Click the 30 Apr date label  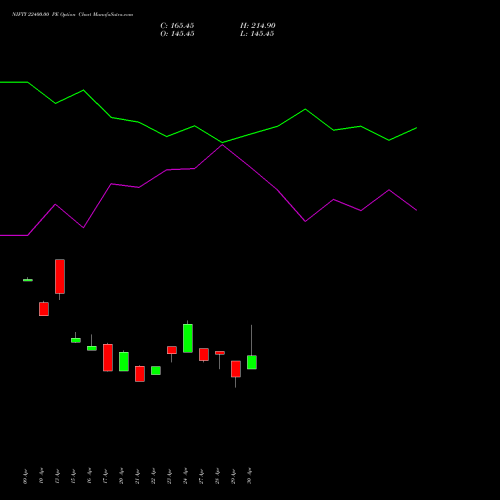(x=249, y=476)
